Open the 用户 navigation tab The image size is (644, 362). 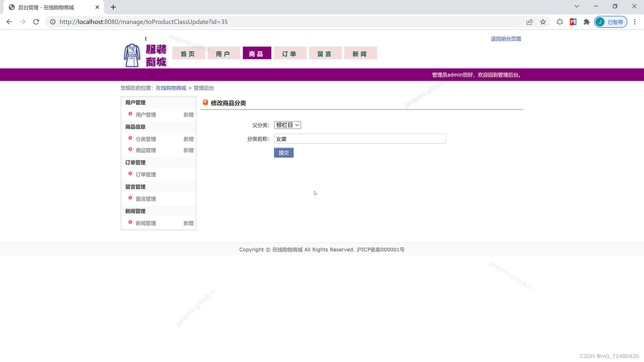click(224, 53)
